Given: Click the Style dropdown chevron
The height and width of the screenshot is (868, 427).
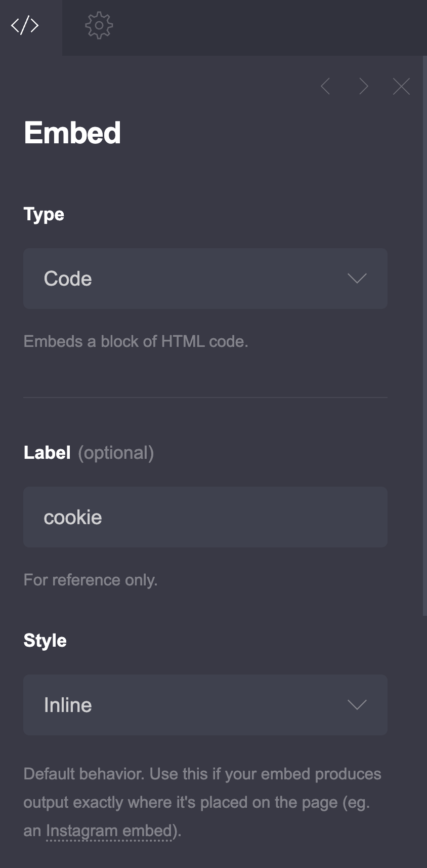Looking at the screenshot, I should click(x=358, y=704).
